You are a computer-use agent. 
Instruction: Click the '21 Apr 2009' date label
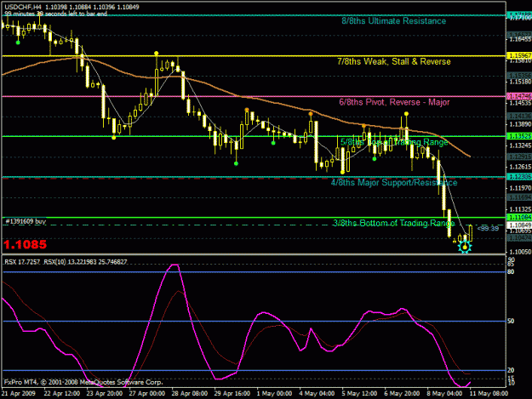coord(19,394)
